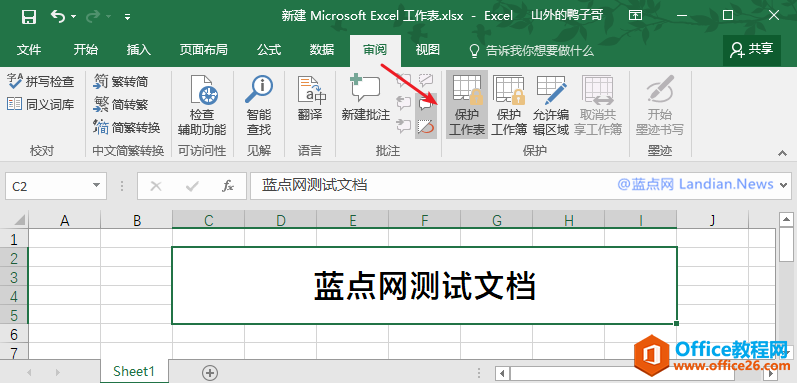The width and height of the screenshot is (797, 383).
Task: Select column J header
Action: click(x=712, y=220)
